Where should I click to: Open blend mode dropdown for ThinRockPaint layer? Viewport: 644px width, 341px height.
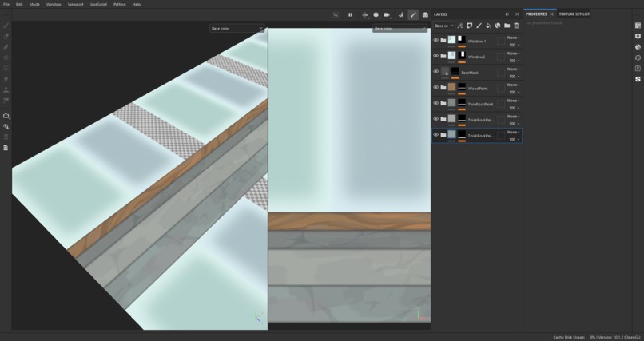[x=514, y=101]
